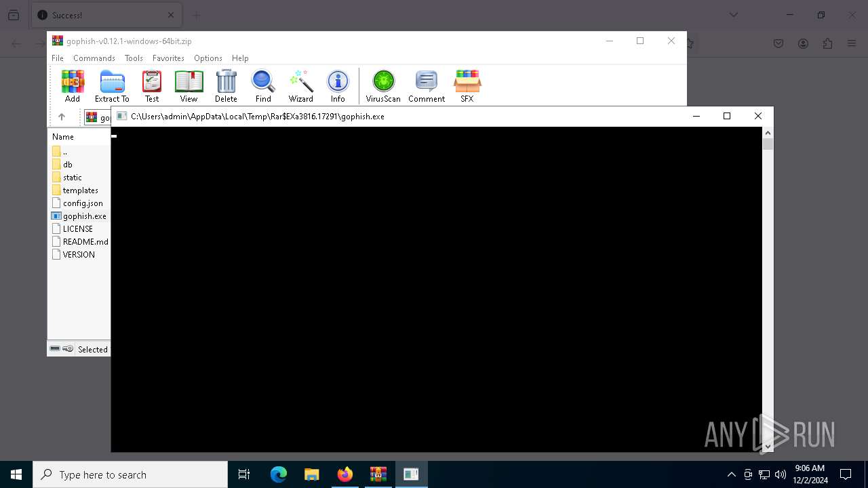
Task: Open Firefox extensions button
Action: tap(827, 43)
